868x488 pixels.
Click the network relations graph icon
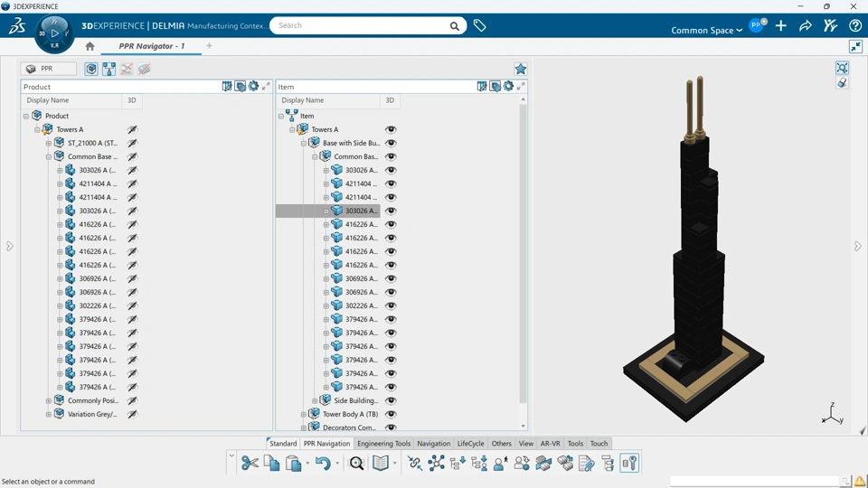tap(436, 463)
